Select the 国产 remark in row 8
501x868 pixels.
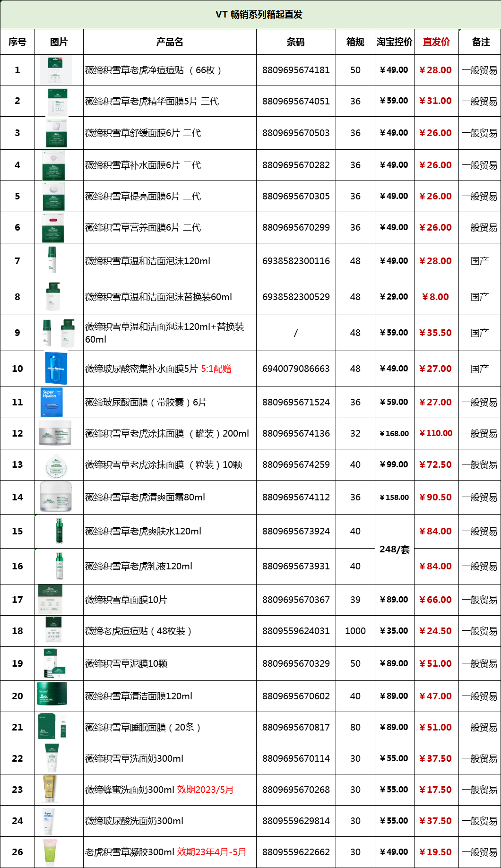coord(480,297)
